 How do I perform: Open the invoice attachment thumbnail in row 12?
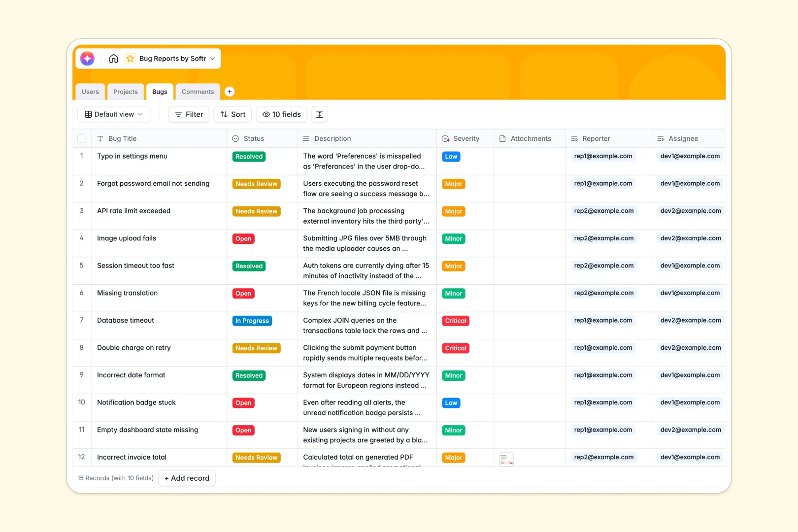coord(506,459)
